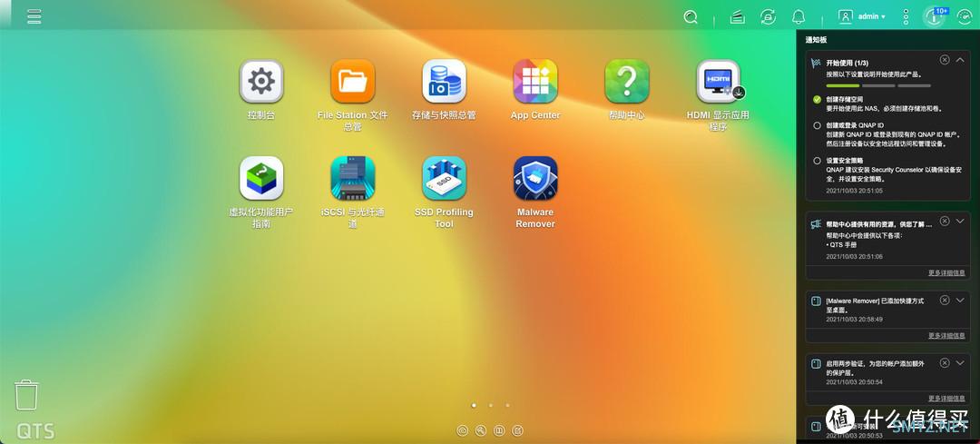Click the second bottom circular desktop icon
This screenshot has width=980, height=444.
tap(481, 430)
